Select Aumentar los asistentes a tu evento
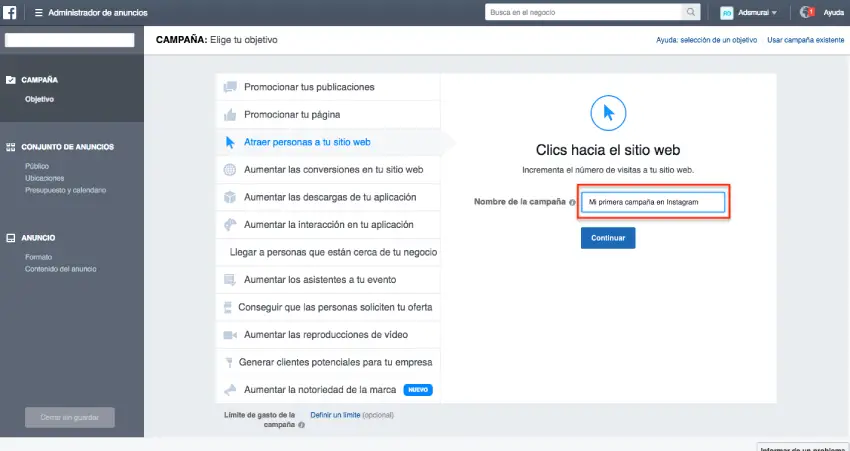This screenshot has width=850, height=451. pyautogui.click(x=328, y=280)
